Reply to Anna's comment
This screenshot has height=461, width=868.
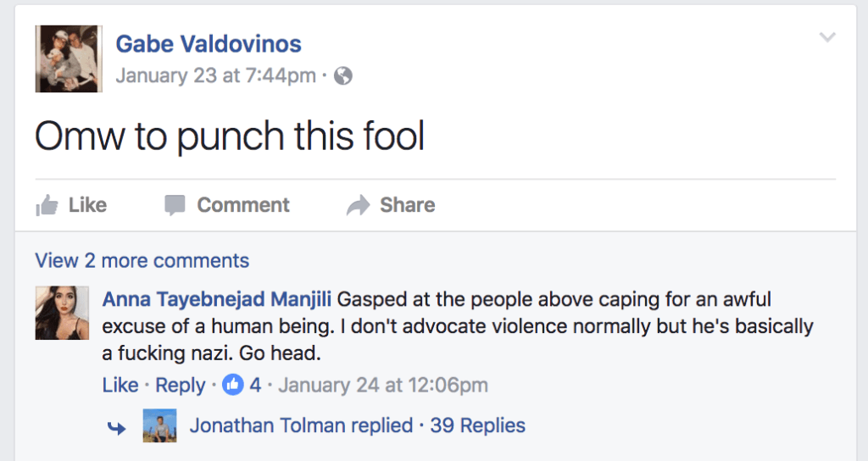[x=180, y=385]
